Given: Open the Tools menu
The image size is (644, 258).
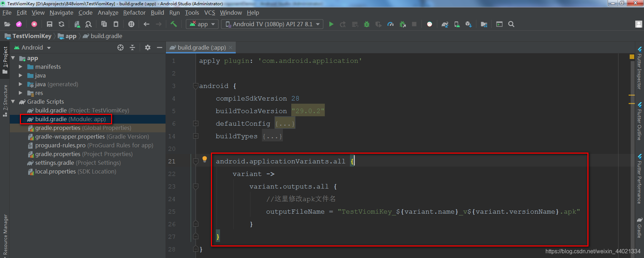Looking at the screenshot, I should point(192,13).
